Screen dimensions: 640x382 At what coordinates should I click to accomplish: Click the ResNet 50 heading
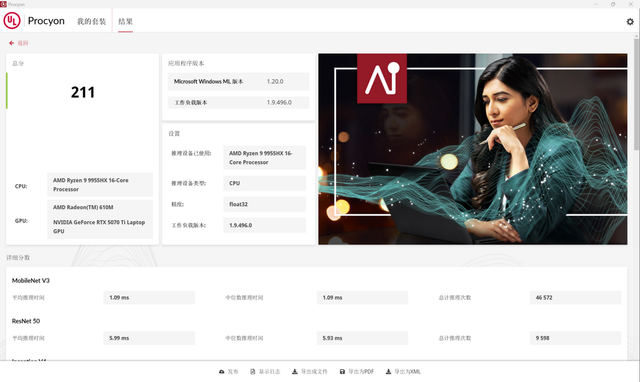(x=26, y=321)
